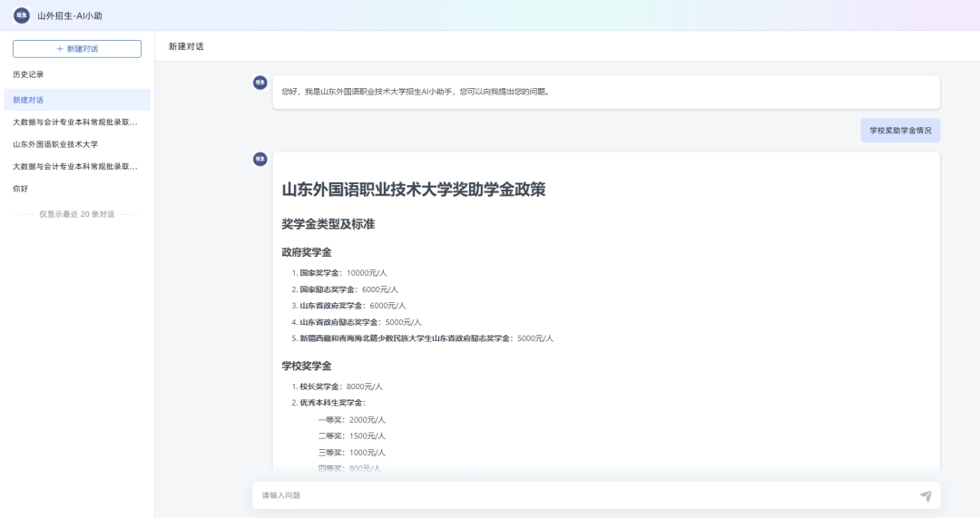Click the 山东外国语职业技术大学奖助学金政策 heading

(414, 190)
